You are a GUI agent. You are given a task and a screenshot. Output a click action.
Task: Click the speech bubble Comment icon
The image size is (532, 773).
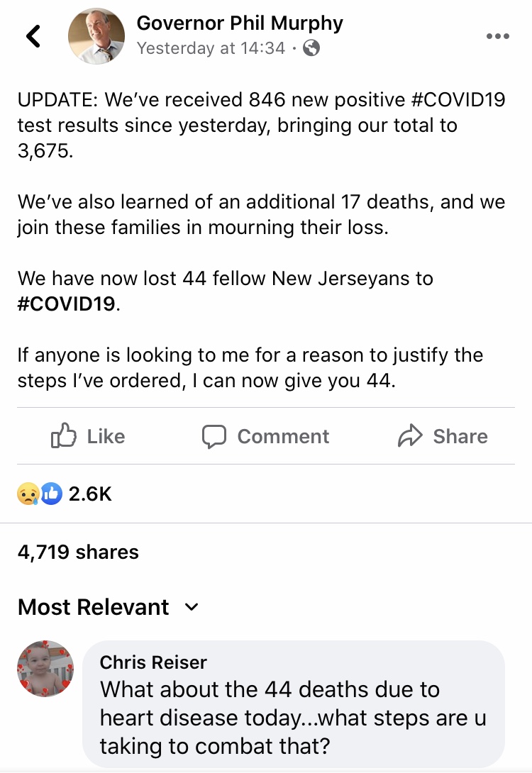tap(214, 436)
